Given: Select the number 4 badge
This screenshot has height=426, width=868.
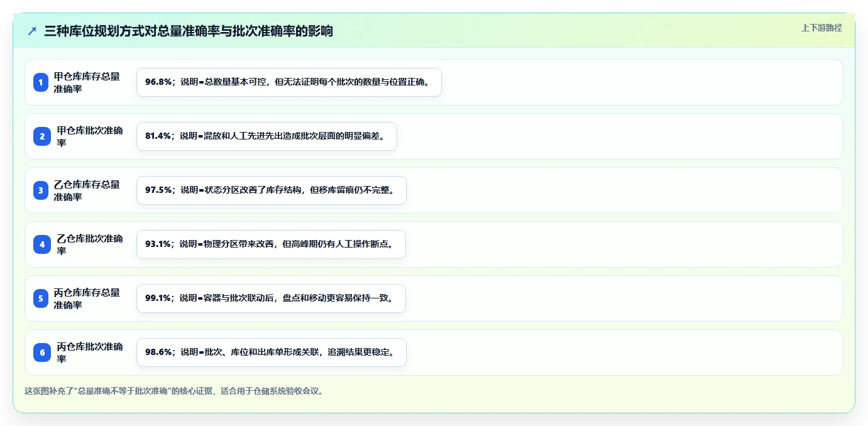Looking at the screenshot, I should tap(42, 244).
